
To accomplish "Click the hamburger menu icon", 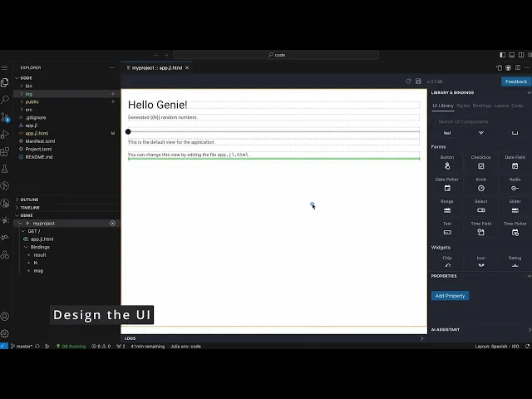I will coord(4,68).
